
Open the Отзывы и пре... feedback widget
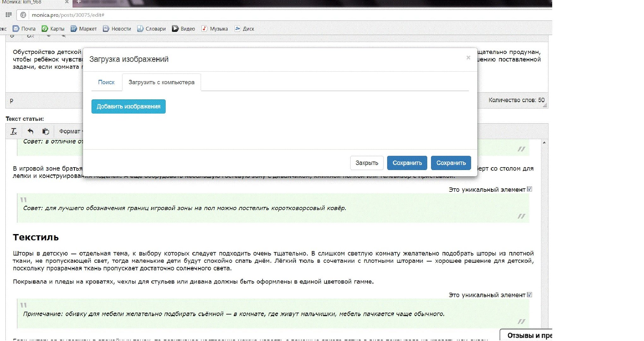[x=526, y=335]
